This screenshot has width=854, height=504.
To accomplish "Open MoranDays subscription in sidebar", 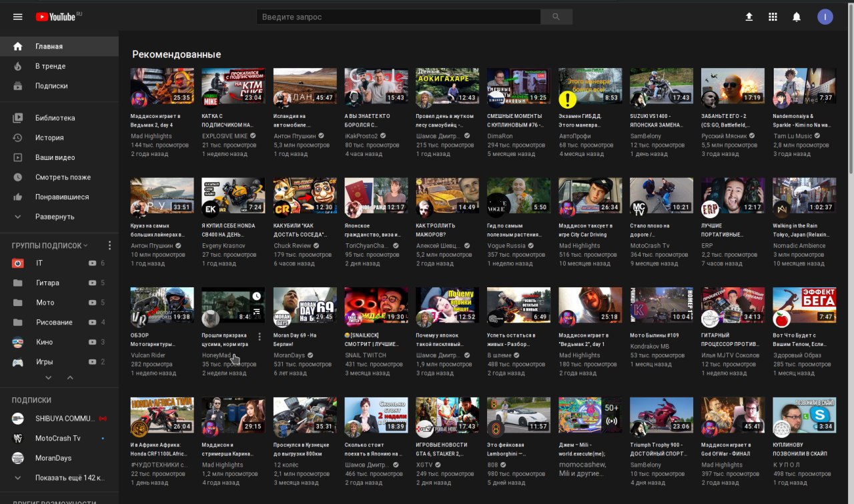I will [x=59, y=458].
